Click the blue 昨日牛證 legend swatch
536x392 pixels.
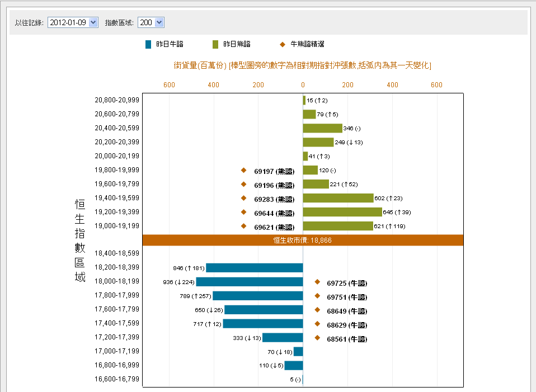click(x=148, y=44)
